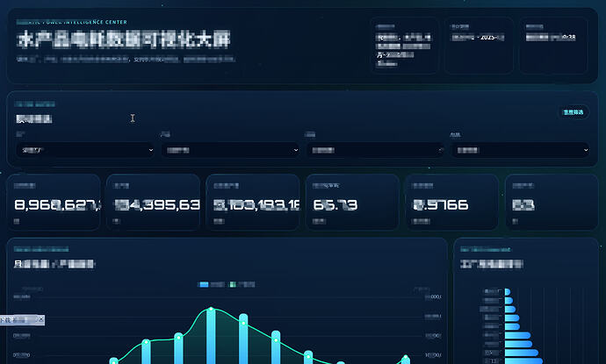Screen dimensions: 606x364
Task: Click the main dashboard title 水产品电耗数据可视化大屏
Action: [124, 39]
